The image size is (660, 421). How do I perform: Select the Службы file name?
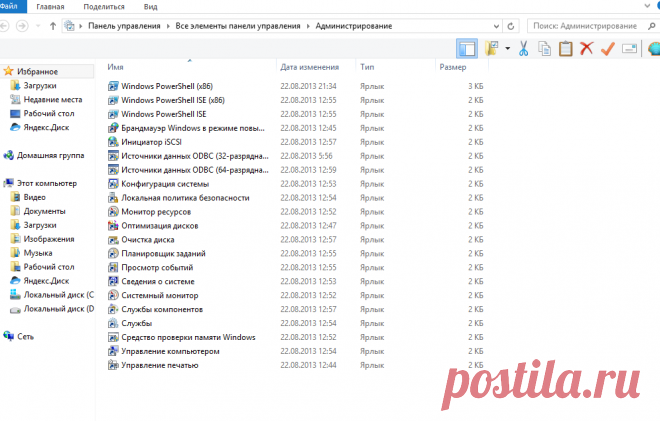pos(136,323)
